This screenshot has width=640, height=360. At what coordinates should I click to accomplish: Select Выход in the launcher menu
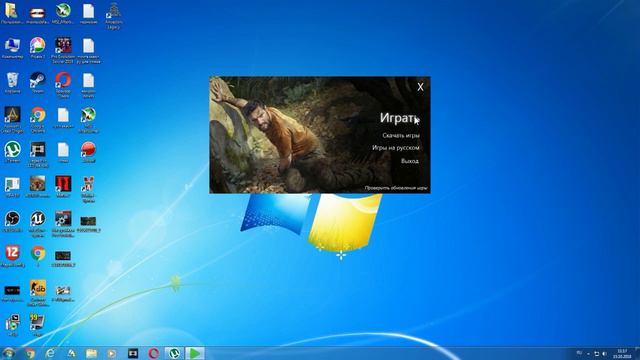(x=409, y=161)
